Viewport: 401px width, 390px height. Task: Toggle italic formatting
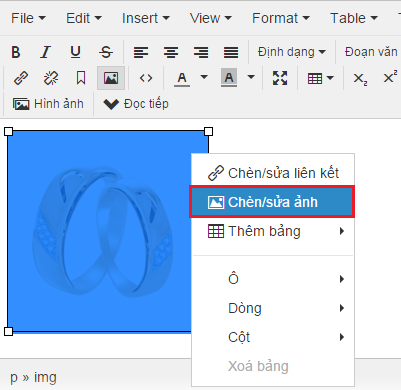click(45, 52)
